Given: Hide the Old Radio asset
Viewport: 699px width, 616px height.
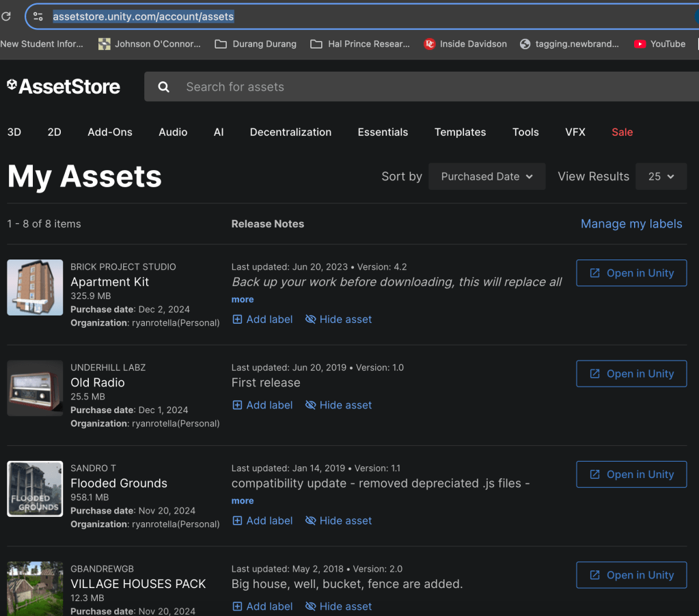Looking at the screenshot, I should click(x=338, y=406).
